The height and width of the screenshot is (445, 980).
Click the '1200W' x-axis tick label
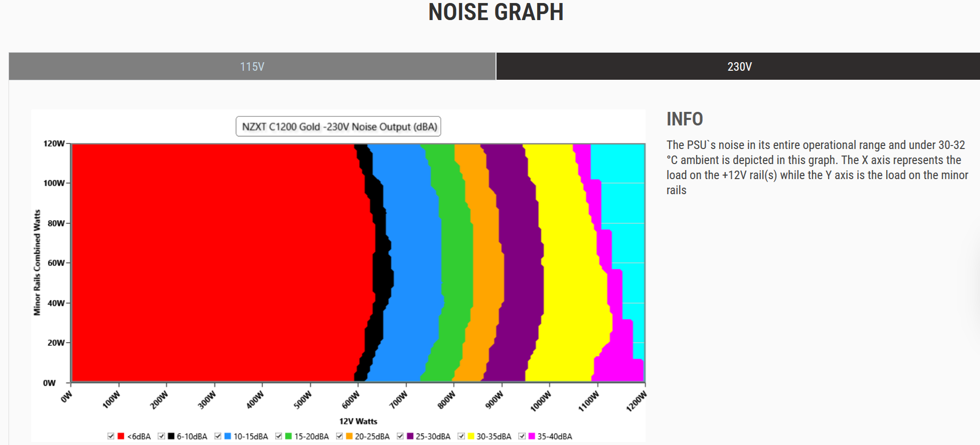[636, 401]
